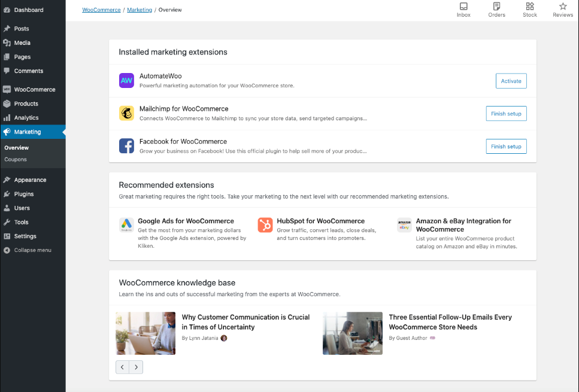Click the "By Lynn Jatania" byline

click(x=200, y=338)
